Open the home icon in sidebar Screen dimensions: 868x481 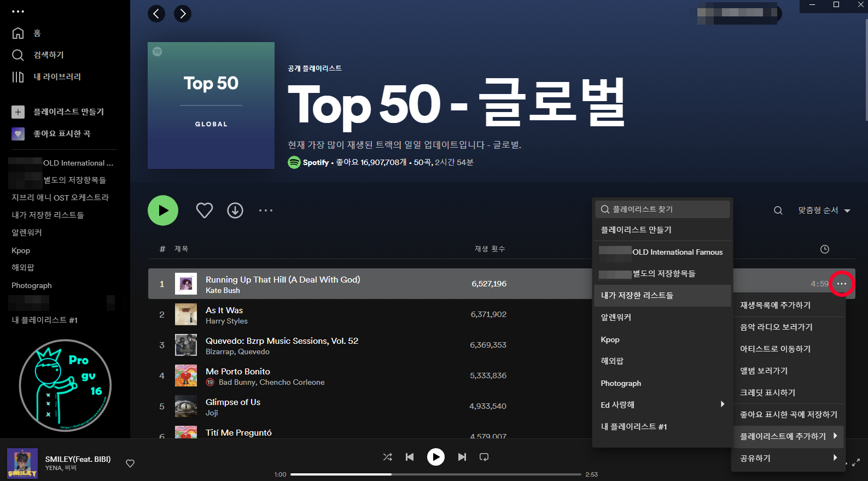pos(18,33)
